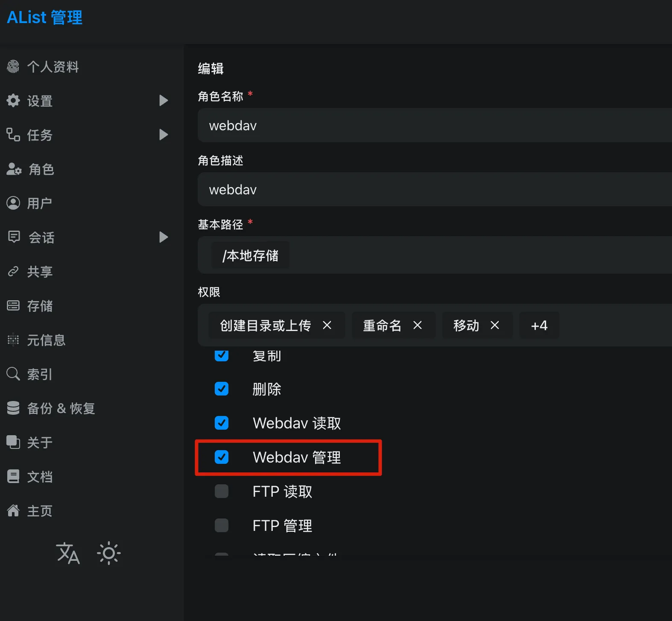Click the 存储 storage icon in sidebar
This screenshot has height=621, width=672.
tap(13, 305)
